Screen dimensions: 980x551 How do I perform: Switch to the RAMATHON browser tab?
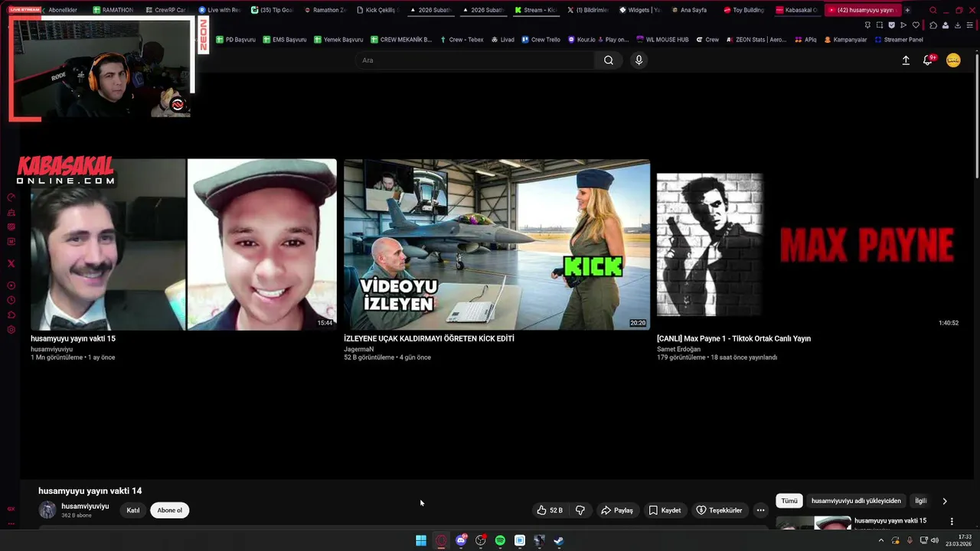pos(112,10)
